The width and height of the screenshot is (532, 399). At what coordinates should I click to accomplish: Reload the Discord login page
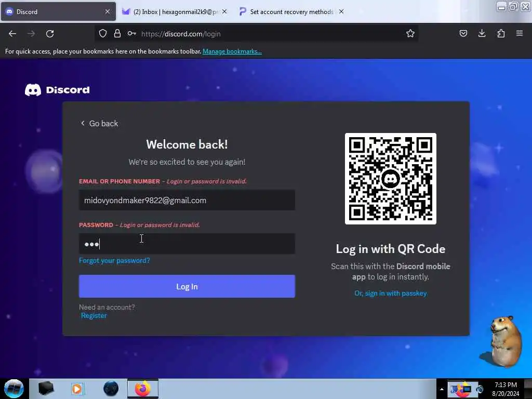point(50,34)
